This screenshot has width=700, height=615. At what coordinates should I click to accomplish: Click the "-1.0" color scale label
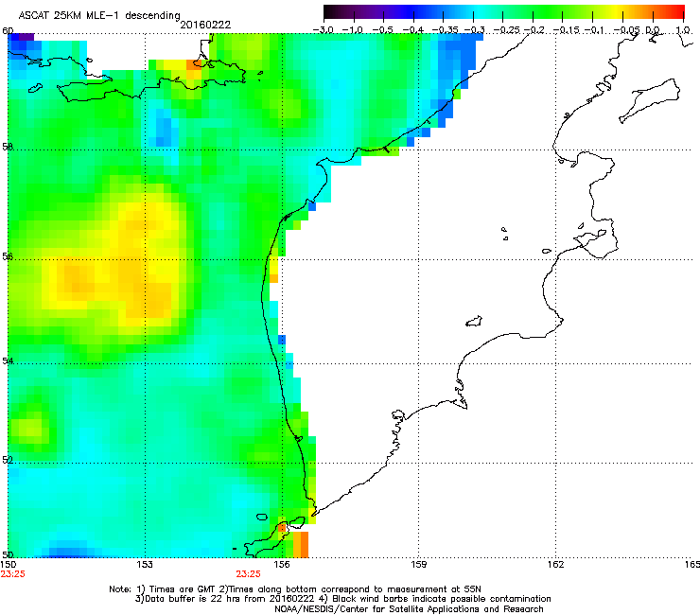[352, 30]
